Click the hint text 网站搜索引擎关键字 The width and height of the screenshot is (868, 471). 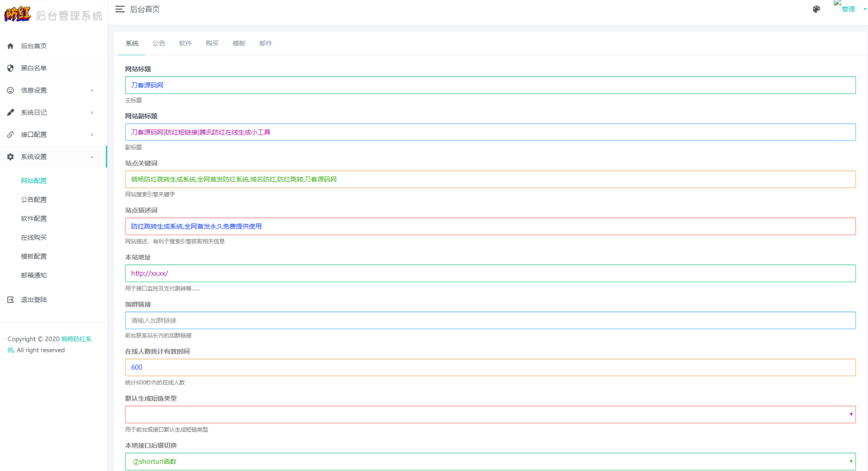[x=150, y=195]
